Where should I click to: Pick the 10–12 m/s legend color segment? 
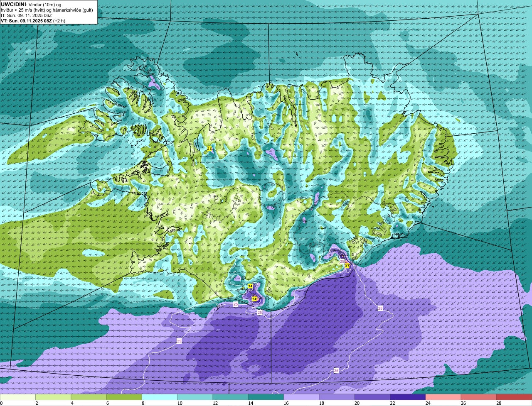point(195,397)
